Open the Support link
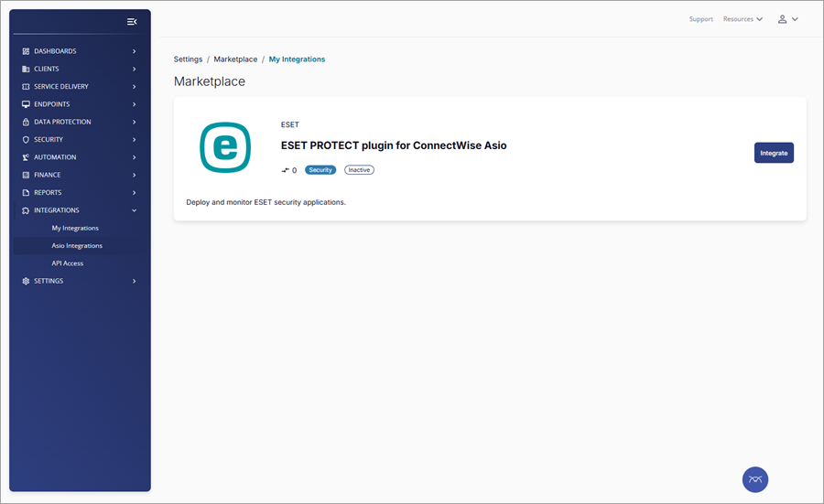 pos(701,19)
